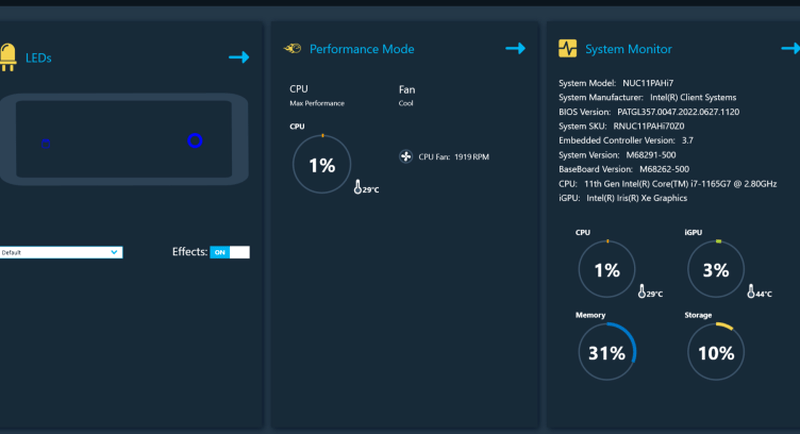Image resolution: width=800 pixels, height=434 pixels.
Task: Click the Memory 31% usage gauge
Action: tap(607, 352)
